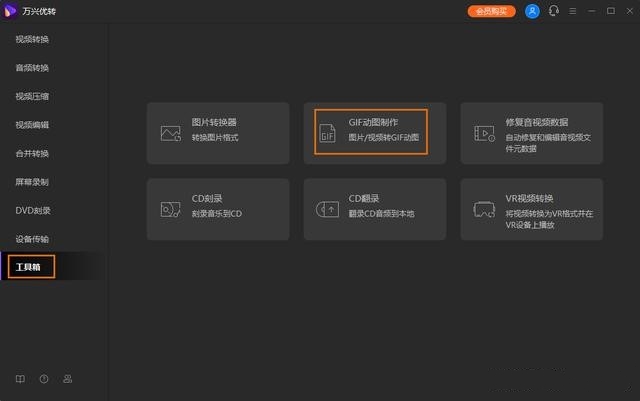
Task: Click description 转换图片格式
Action: pos(215,138)
